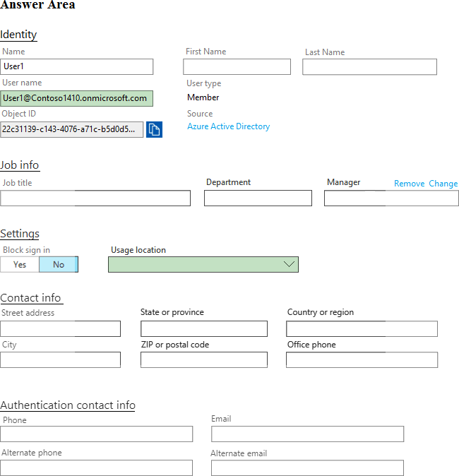Click the Change manager link
459x476 pixels.
(x=443, y=184)
